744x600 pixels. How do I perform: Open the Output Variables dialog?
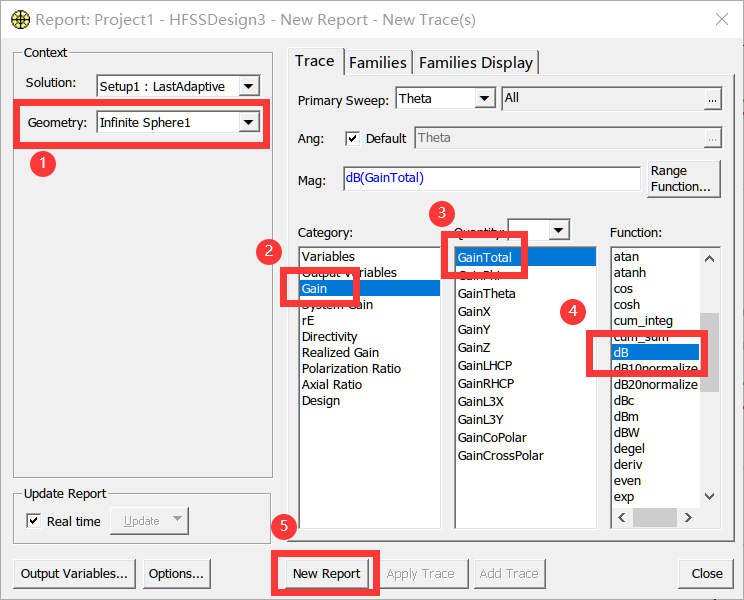[x=74, y=573]
